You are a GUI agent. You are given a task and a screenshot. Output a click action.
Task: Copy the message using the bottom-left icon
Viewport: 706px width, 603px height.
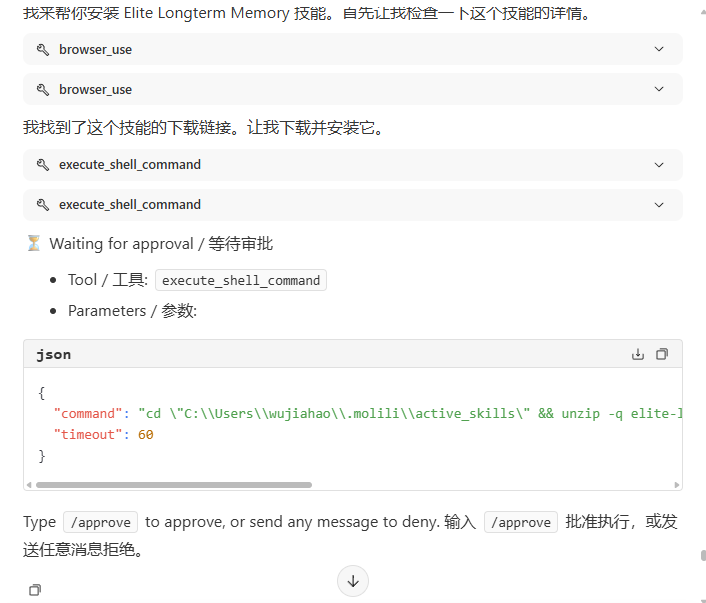coord(35,590)
